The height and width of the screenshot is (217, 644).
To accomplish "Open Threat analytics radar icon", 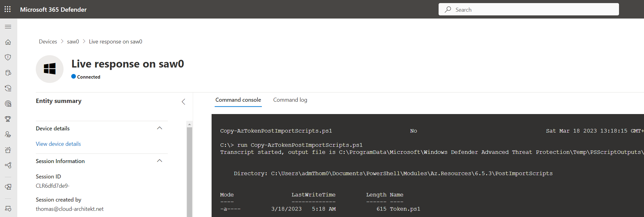I will (8, 104).
